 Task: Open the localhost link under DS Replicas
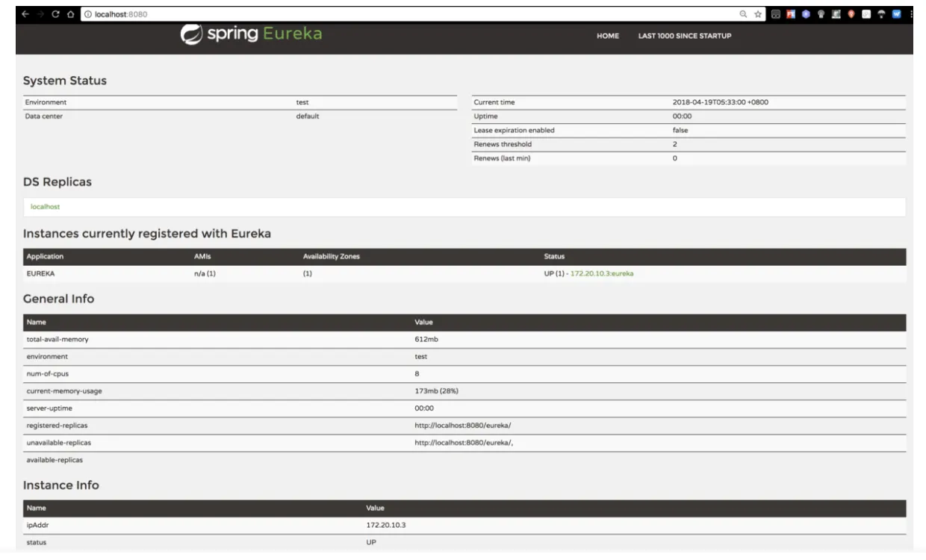pos(45,207)
